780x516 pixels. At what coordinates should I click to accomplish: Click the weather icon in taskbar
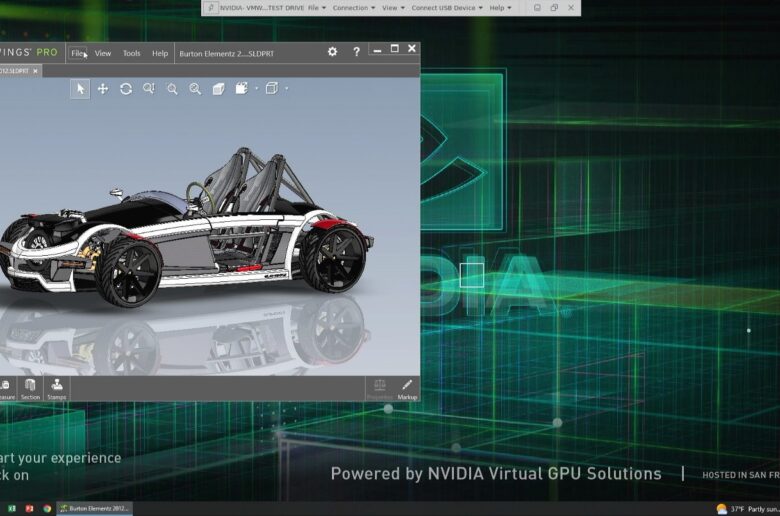722,509
